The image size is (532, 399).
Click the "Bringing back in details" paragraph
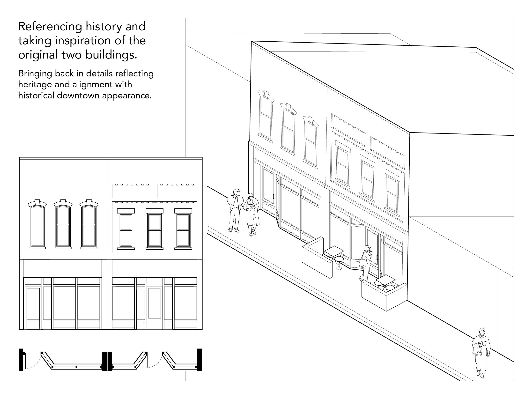click(86, 84)
